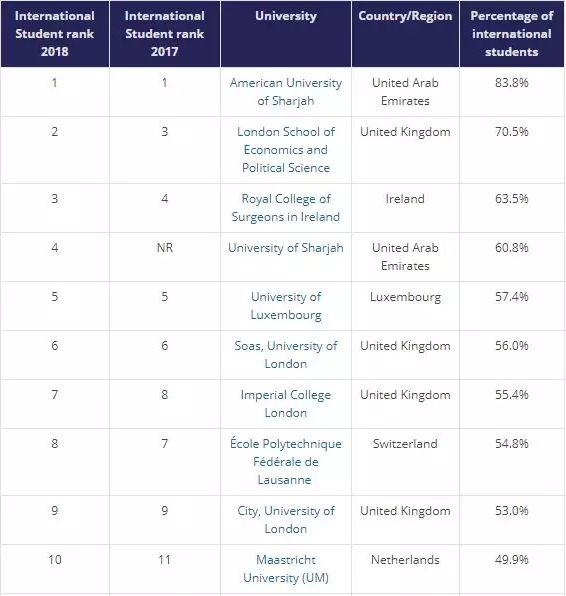
Task: Click the Switzerland country cell
Action: click(405, 444)
